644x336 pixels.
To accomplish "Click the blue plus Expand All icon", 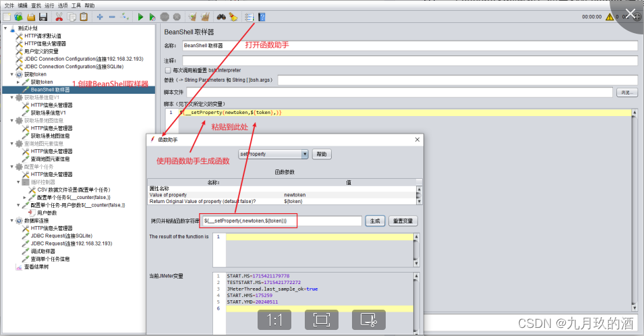I will click(x=100, y=17).
